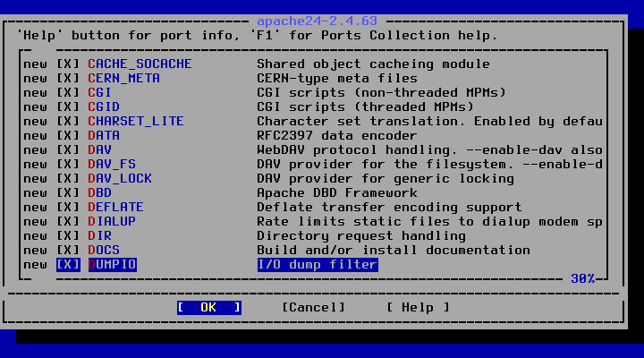Select the CACHE_SOCACHE option name

pyautogui.click(x=140, y=64)
